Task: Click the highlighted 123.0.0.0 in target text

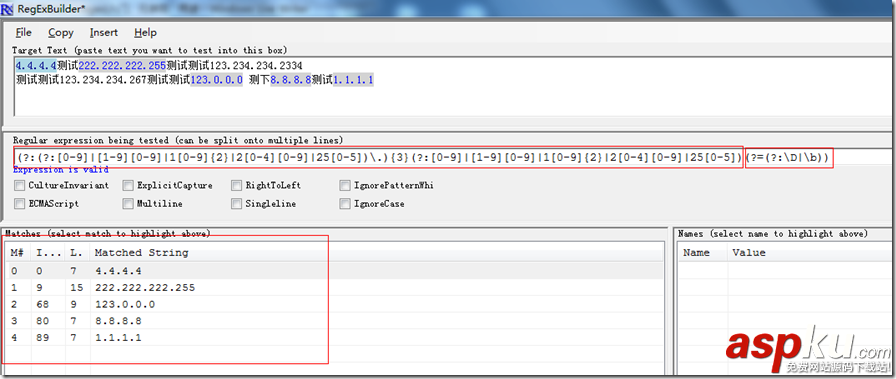Action: 217,80
